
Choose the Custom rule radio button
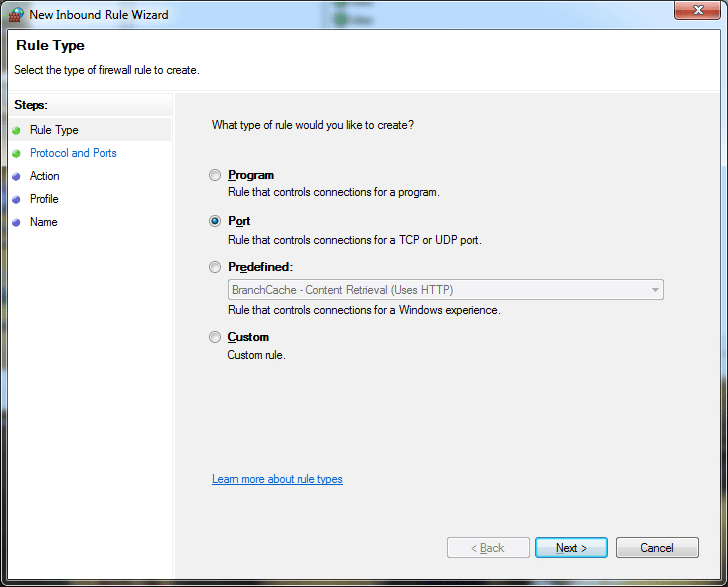click(x=214, y=337)
